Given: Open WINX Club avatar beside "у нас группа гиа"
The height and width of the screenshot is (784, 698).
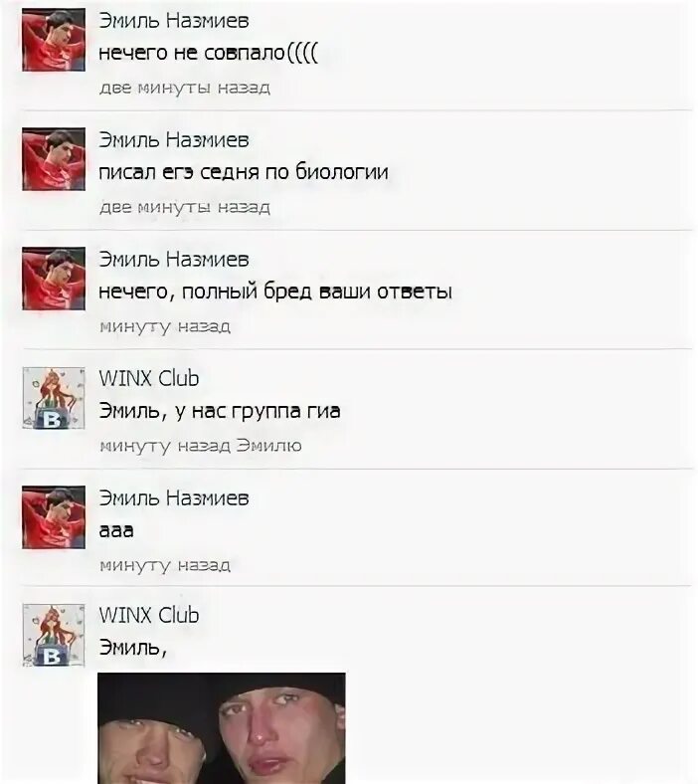Looking at the screenshot, I should (54, 398).
